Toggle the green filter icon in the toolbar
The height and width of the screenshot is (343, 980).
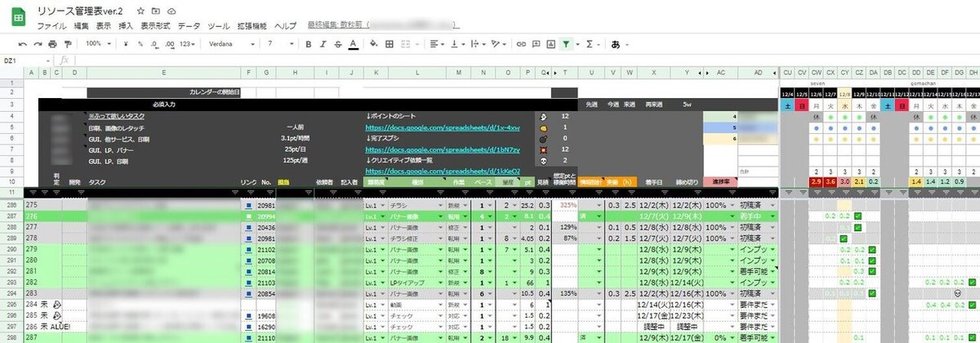click(567, 43)
